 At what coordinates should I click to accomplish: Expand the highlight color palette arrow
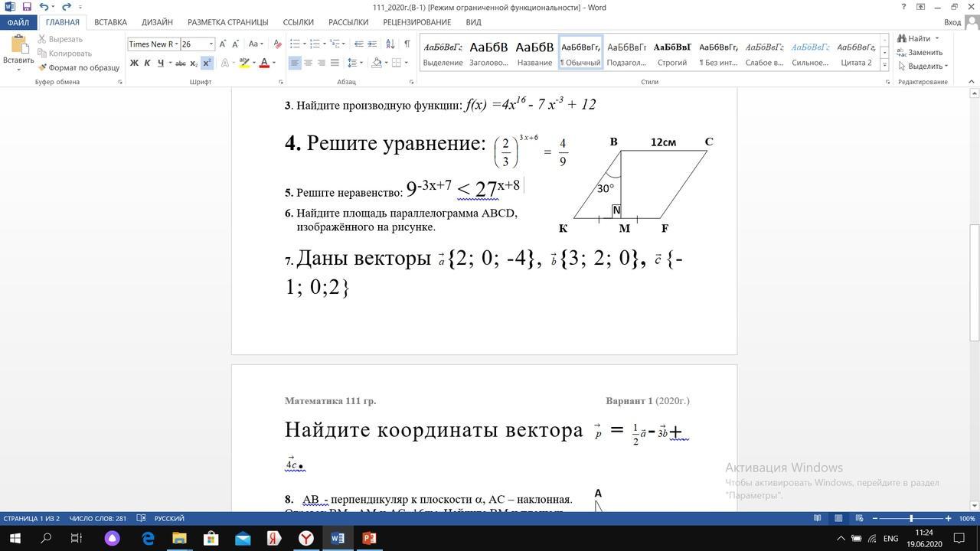tap(253, 63)
